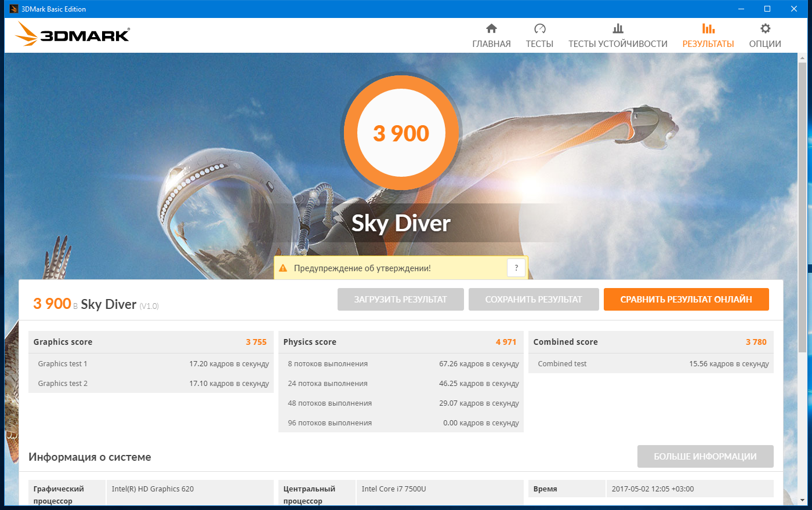Screen dimensions: 812x510
Task: Maximize the 3DMark Basic Edition window
Action: click(x=767, y=9)
